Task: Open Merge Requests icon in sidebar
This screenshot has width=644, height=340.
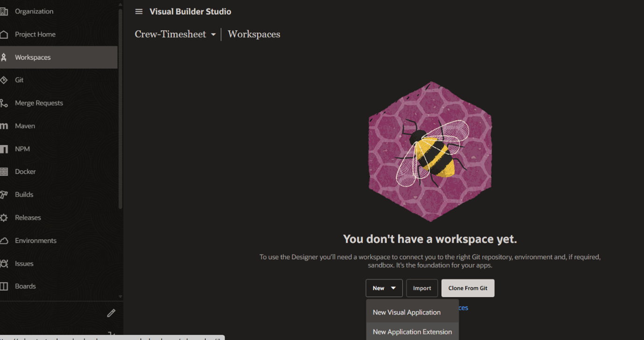Action: pyautogui.click(x=4, y=103)
